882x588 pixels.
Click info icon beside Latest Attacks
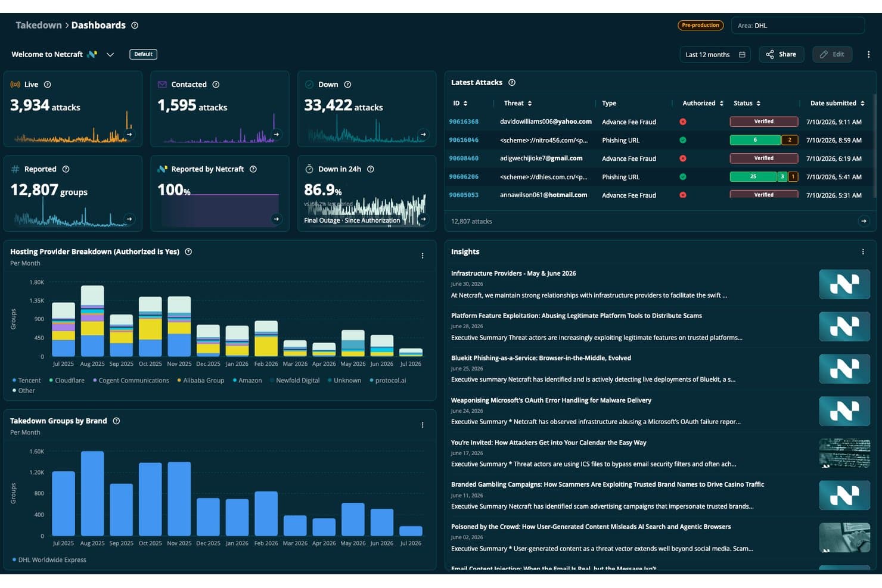[x=512, y=83]
